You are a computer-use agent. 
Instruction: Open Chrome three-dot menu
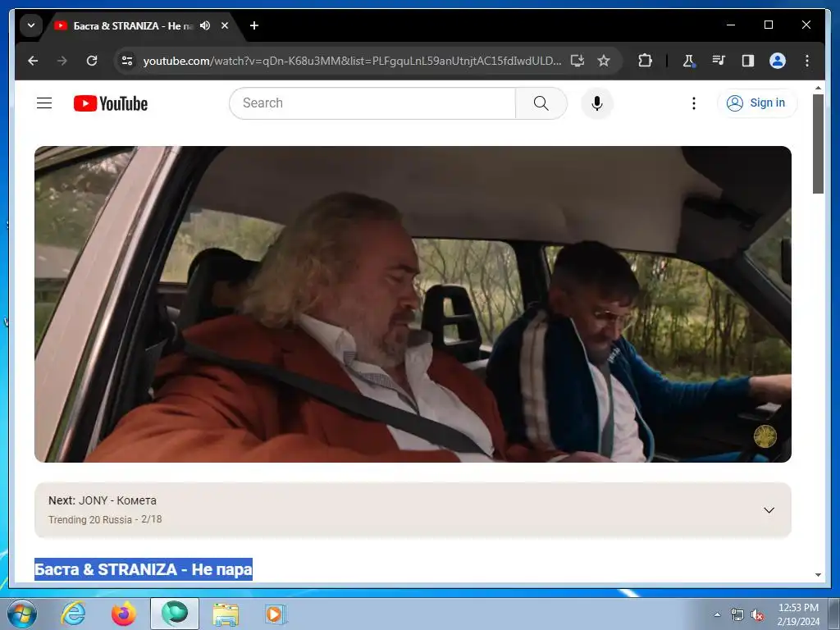(807, 61)
